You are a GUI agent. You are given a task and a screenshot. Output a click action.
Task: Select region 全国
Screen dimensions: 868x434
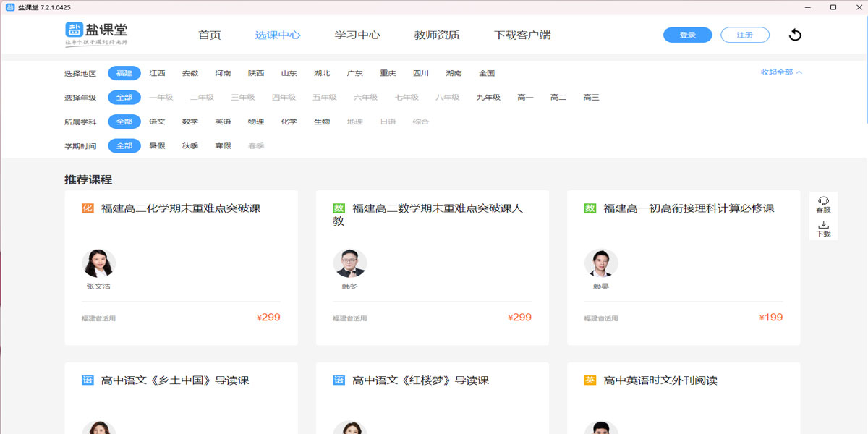pos(487,73)
